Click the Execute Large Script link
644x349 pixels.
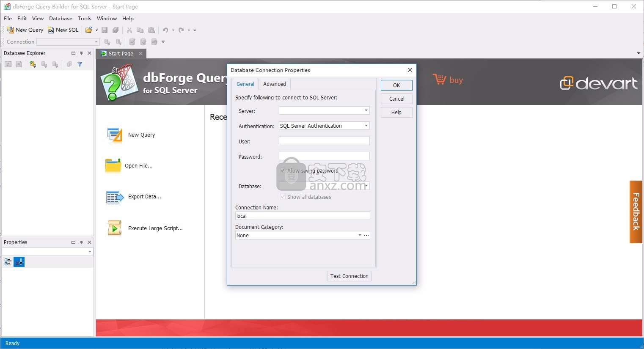click(x=155, y=228)
